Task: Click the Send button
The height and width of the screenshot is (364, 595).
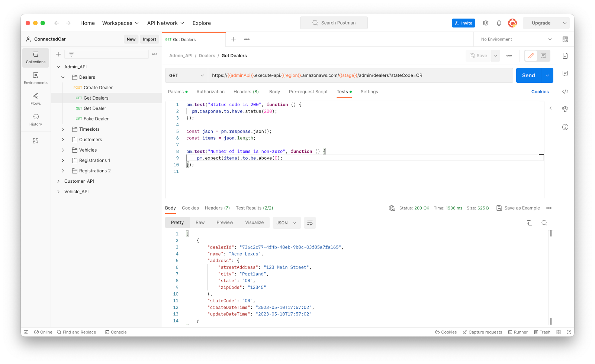Action: pyautogui.click(x=528, y=75)
